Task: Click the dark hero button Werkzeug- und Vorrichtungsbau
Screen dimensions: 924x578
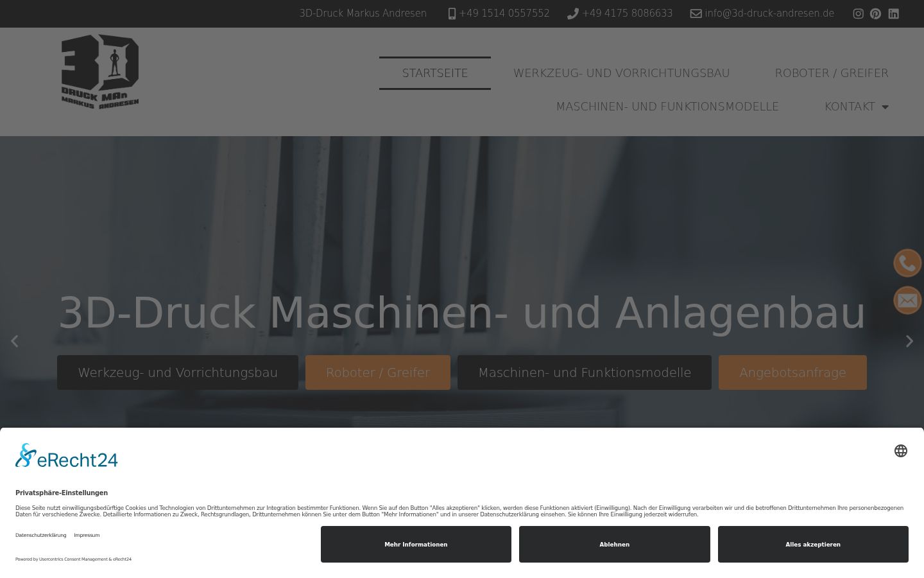Action: click(x=178, y=372)
